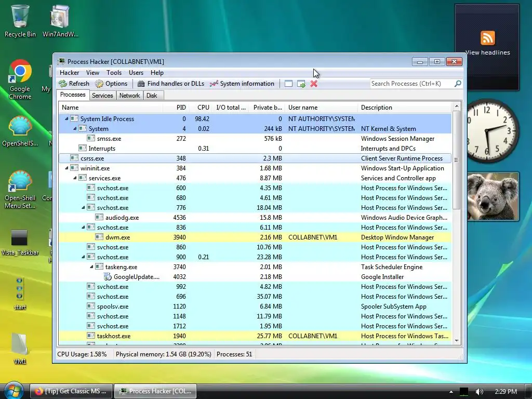This screenshot has height=399, width=532.
Task: Show hidden system tray icons arrow
Action: point(451,392)
